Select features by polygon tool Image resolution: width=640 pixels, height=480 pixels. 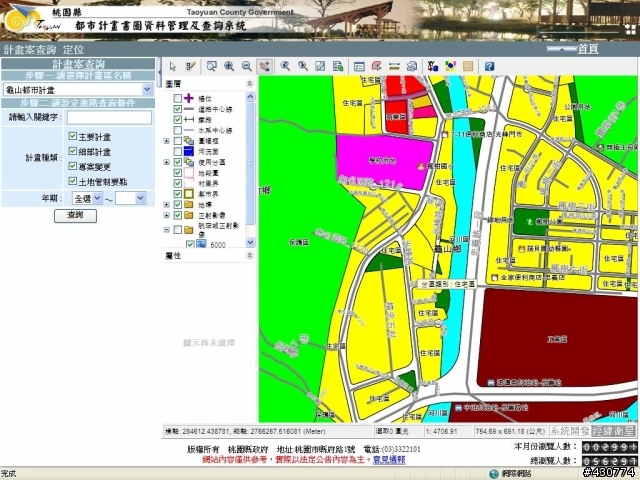pyautogui.click(x=377, y=66)
